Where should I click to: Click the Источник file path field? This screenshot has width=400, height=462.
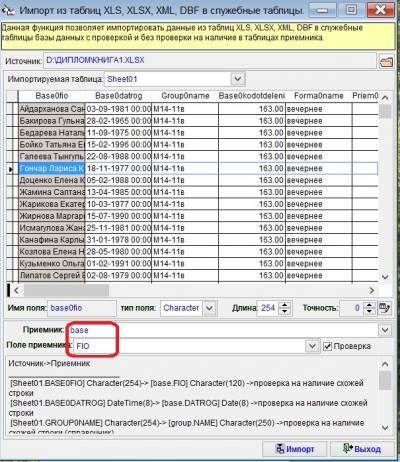pyautogui.click(x=210, y=61)
